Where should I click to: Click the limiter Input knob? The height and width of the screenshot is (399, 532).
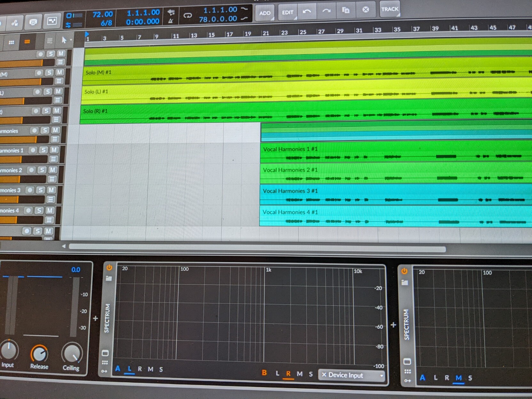[9, 350]
